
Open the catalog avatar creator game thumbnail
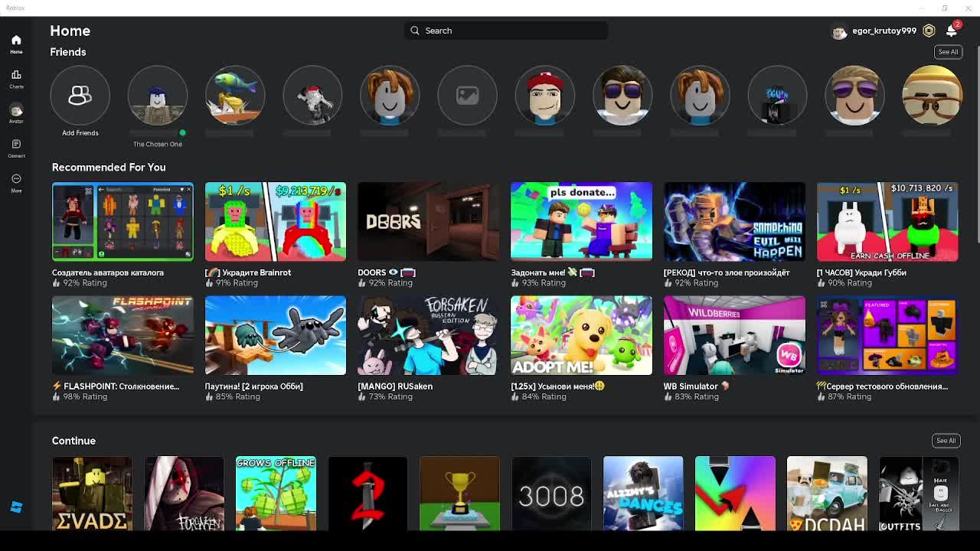pos(122,222)
